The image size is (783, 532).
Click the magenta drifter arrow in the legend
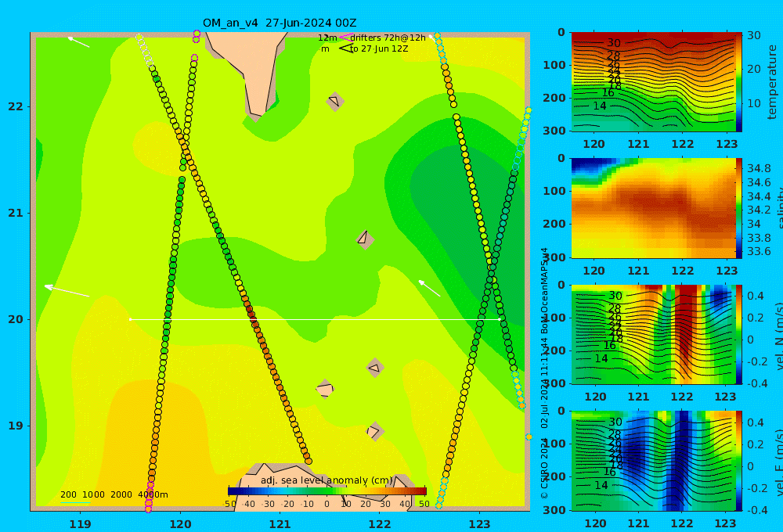pos(346,37)
